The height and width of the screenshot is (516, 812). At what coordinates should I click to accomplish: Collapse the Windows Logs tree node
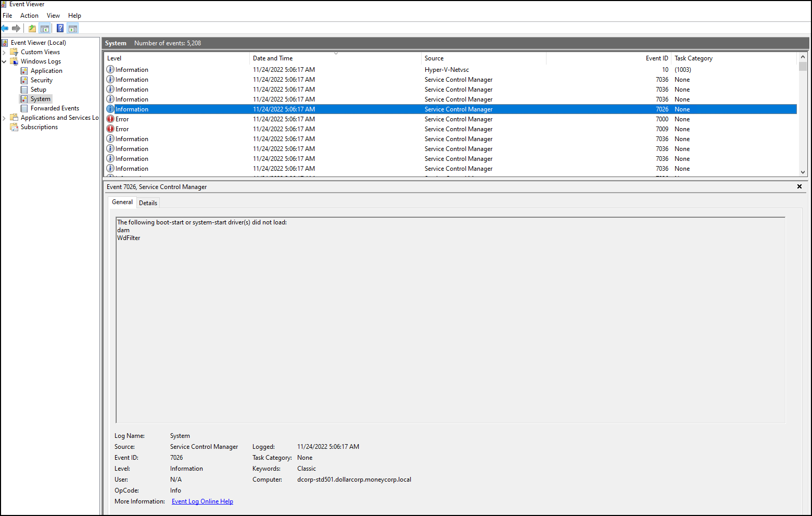tap(4, 61)
